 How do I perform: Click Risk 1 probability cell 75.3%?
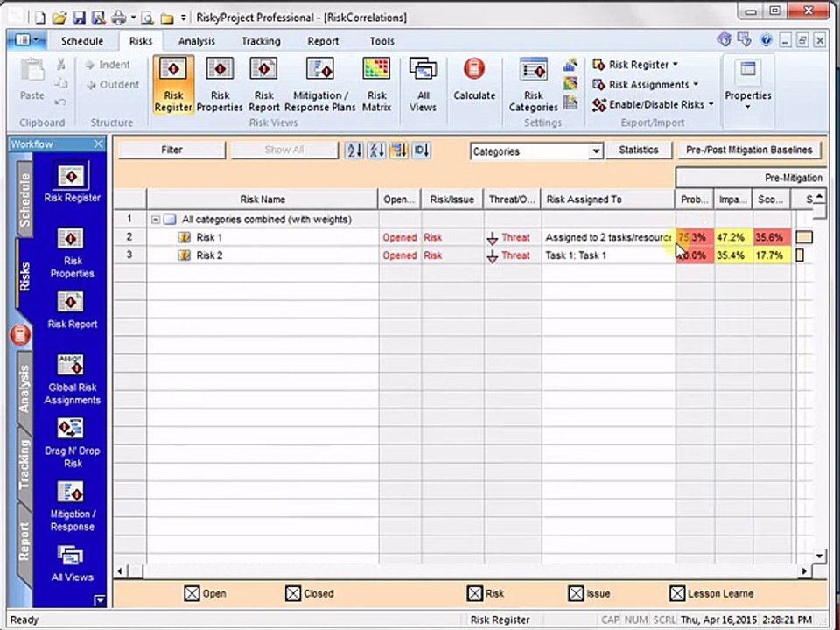click(x=695, y=237)
